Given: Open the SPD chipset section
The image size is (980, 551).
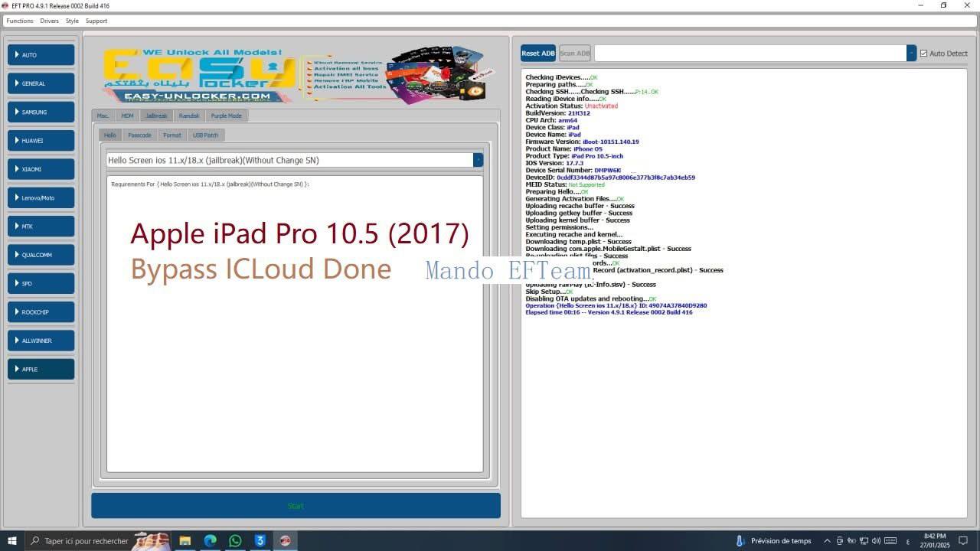Looking at the screenshot, I should pos(41,283).
